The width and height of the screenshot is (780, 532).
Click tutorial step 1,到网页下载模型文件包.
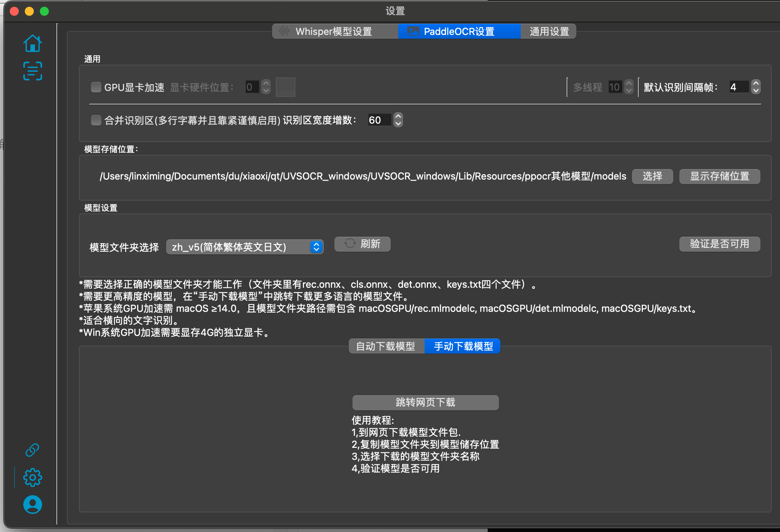coord(406,432)
